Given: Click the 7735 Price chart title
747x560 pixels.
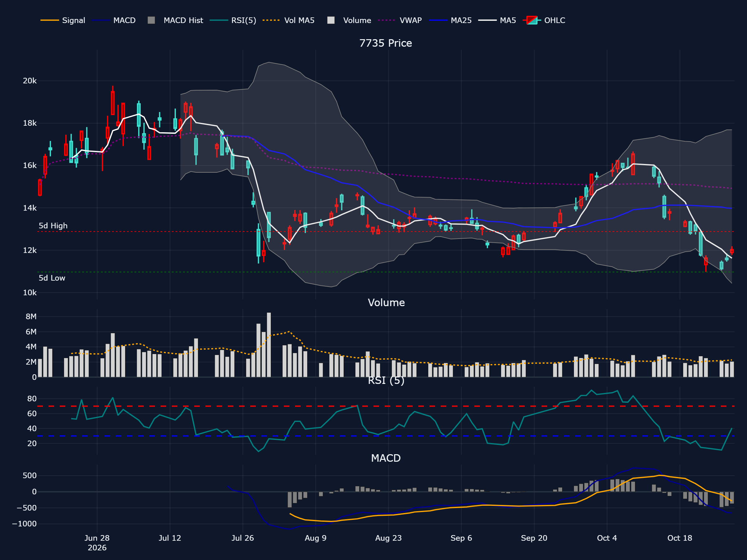Looking at the screenshot, I should (x=385, y=43).
